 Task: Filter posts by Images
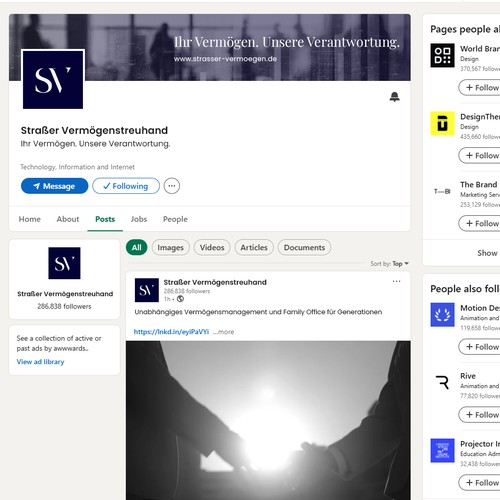[x=171, y=248]
